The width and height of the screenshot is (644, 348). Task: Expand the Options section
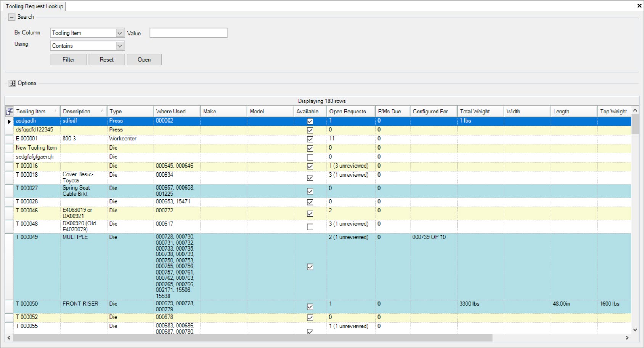[12, 83]
